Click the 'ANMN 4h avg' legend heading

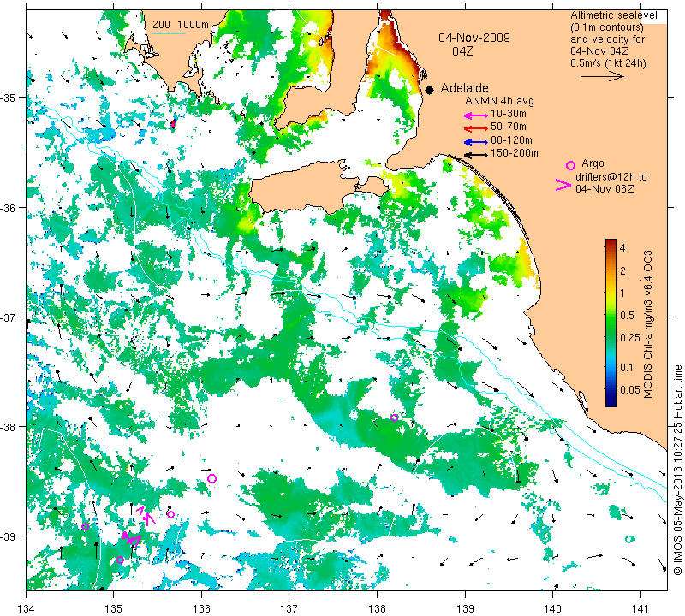499,101
